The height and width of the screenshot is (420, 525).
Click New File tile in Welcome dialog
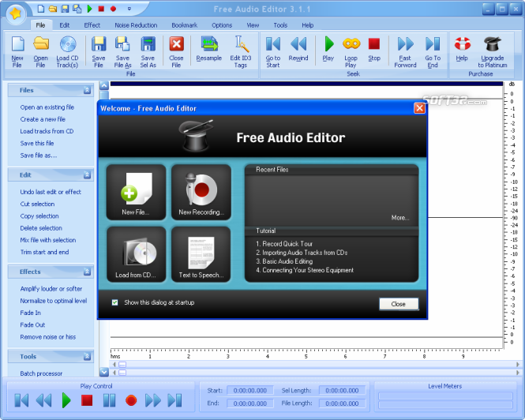(136, 192)
